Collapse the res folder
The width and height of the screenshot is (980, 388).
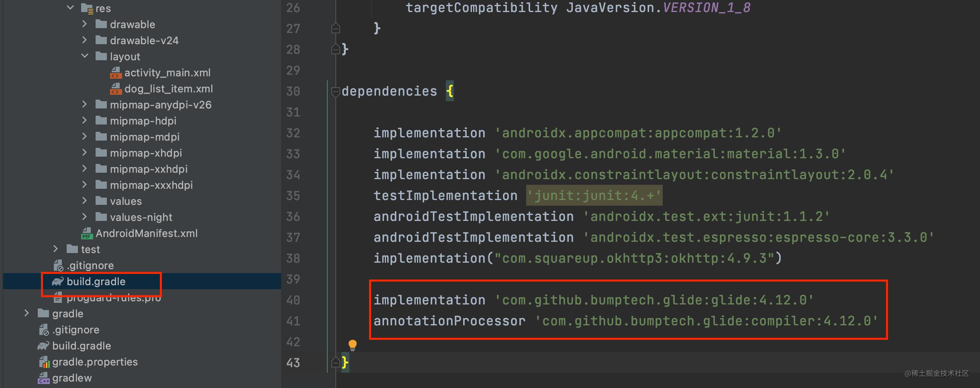pyautogui.click(x=70, y=8)
